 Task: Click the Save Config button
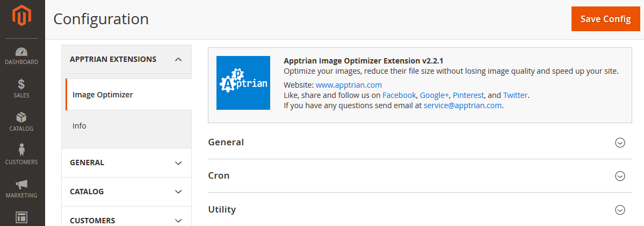coord(605,19)
